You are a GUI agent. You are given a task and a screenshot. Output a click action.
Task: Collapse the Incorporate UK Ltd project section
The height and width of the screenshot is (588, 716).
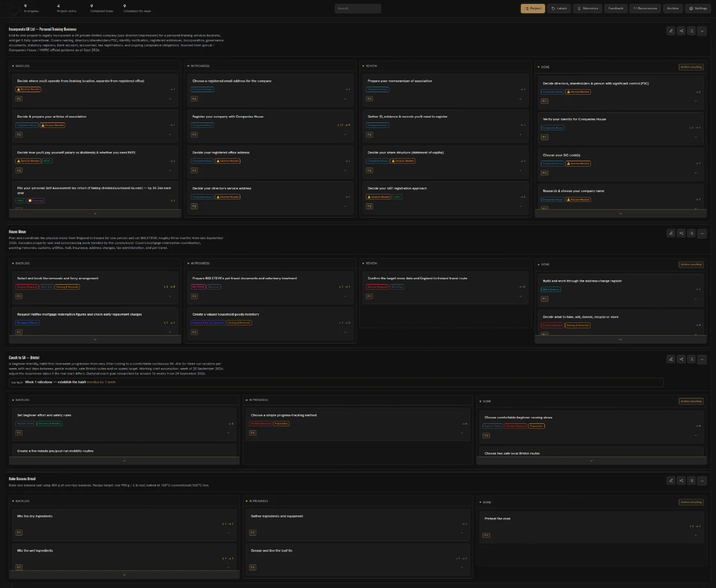pos(702,31)
